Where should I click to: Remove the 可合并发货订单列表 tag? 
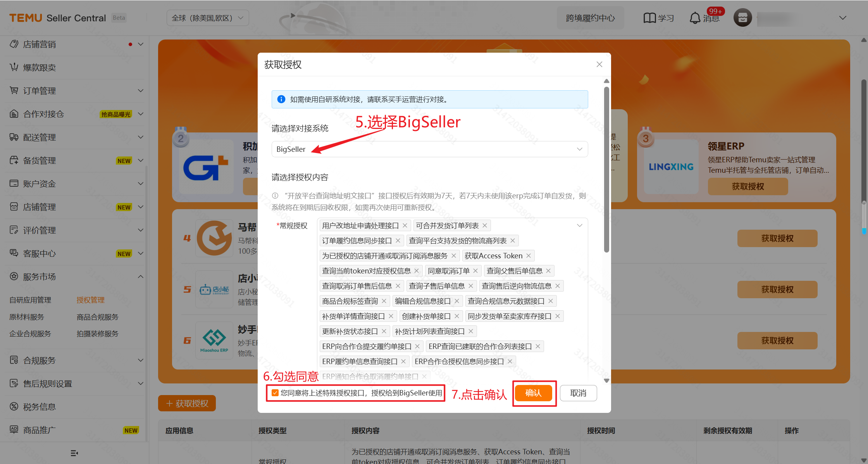[x=485, y=226]
